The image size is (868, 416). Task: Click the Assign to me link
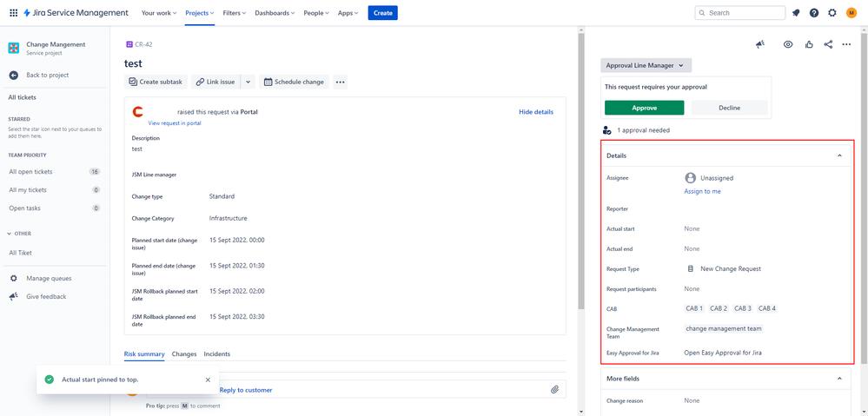pos(703,191)
